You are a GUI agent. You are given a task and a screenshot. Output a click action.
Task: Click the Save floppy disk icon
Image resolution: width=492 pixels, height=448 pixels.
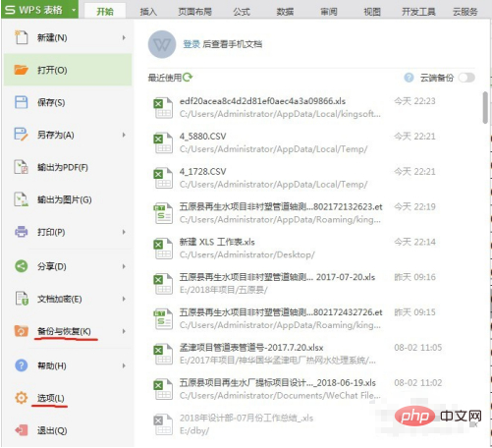point(22,102)
